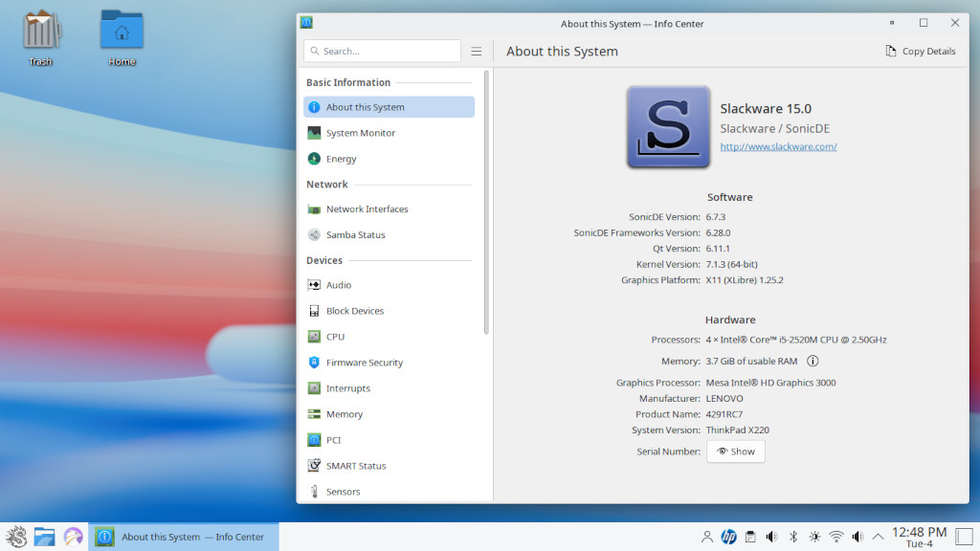
Task: Select the CPU entry
Action: 389,337
